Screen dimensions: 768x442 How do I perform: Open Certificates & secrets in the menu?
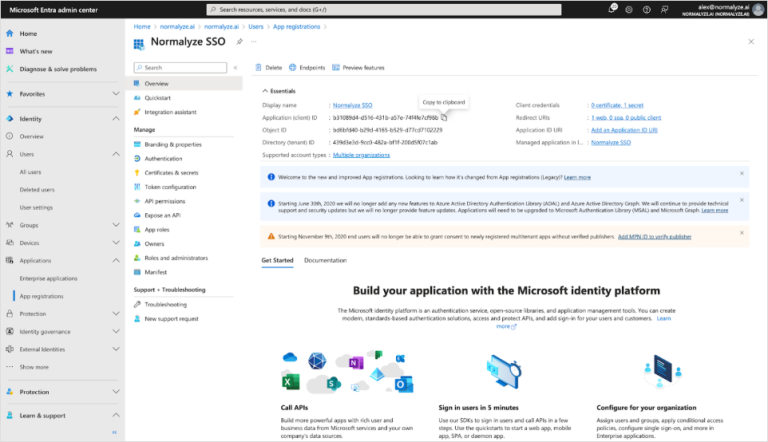pos(172,172)
